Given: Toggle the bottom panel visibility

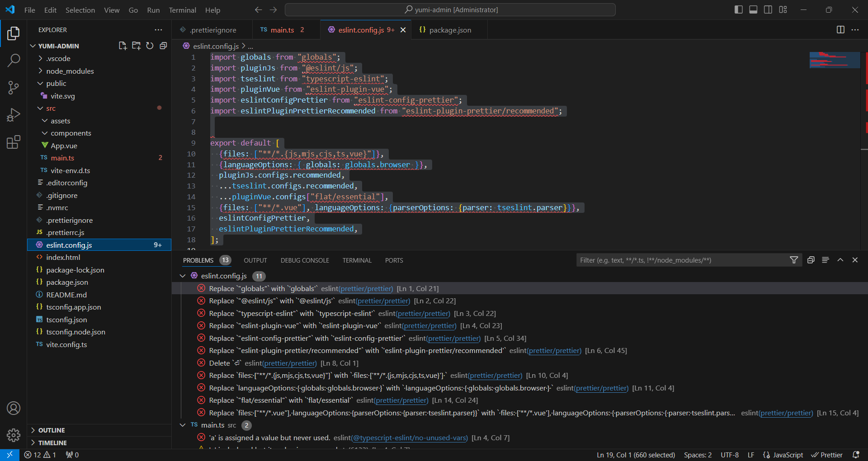Looking at the screenshot, I should click(753, 9).
